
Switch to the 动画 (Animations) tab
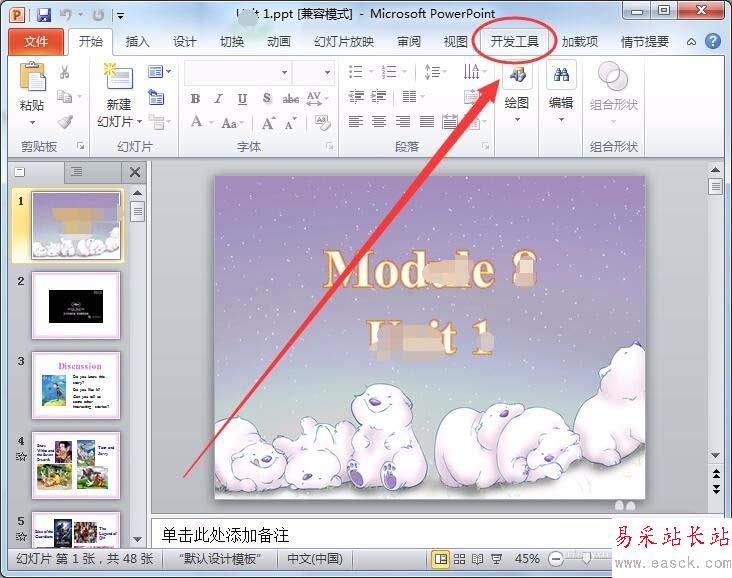tap(279, 42)
